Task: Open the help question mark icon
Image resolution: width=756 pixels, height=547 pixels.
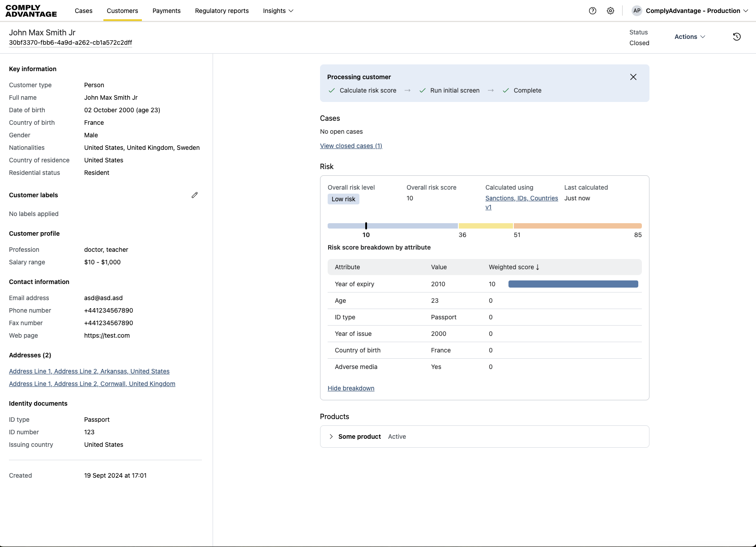Action: tap(593, 11)
